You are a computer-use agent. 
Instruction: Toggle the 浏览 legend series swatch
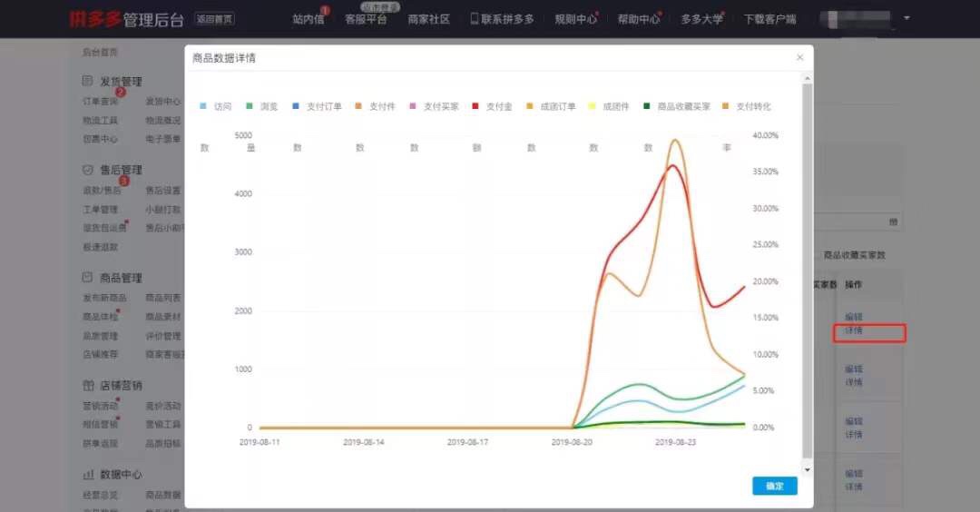(x=250, y=106)
